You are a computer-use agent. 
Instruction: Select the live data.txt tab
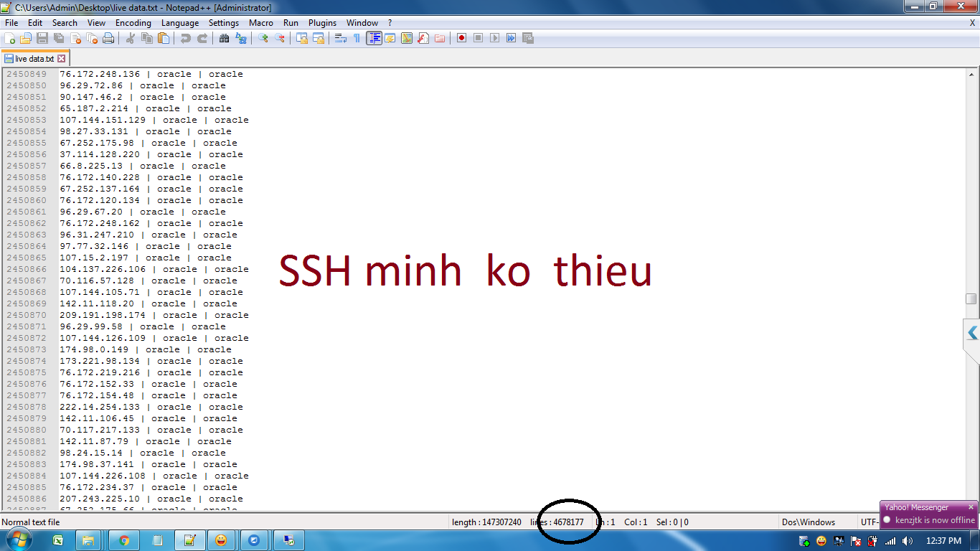point(34,59)
